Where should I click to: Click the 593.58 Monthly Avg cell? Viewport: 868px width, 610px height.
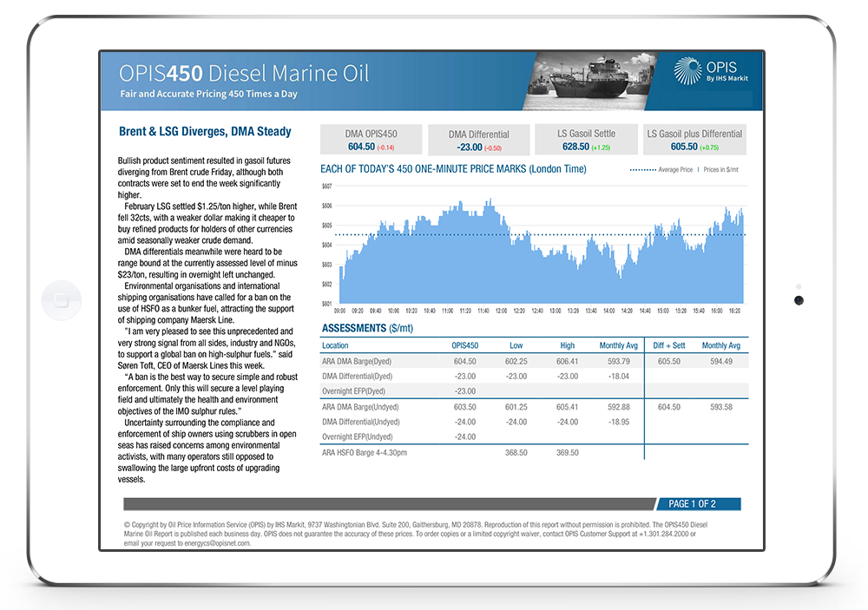click(721, 407)
